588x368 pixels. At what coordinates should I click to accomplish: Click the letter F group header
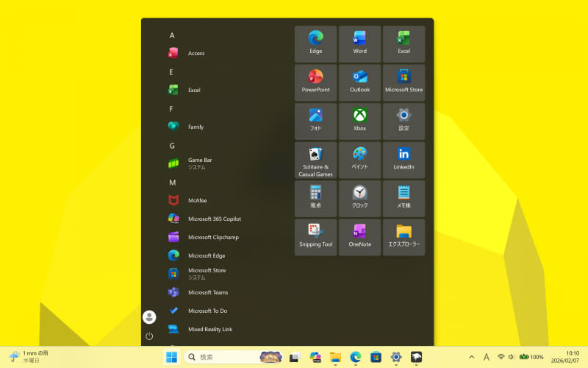171,109
